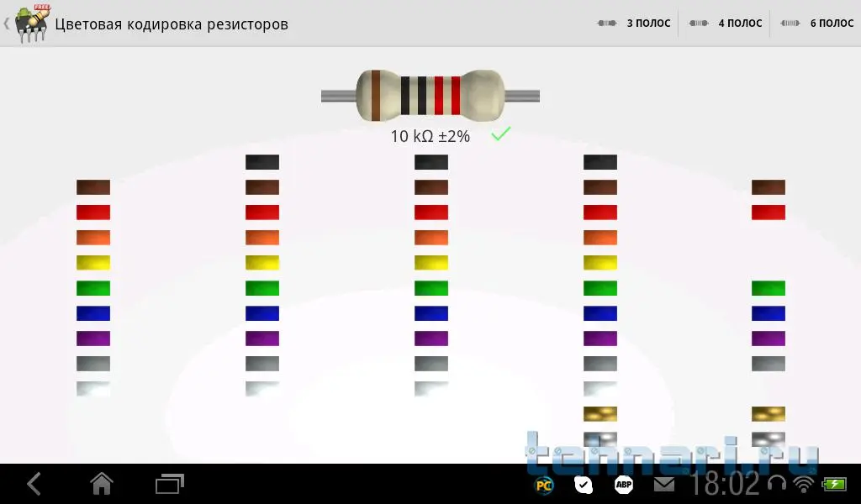Select blue in third band column

pyautogui.click(x=431, y=313)
